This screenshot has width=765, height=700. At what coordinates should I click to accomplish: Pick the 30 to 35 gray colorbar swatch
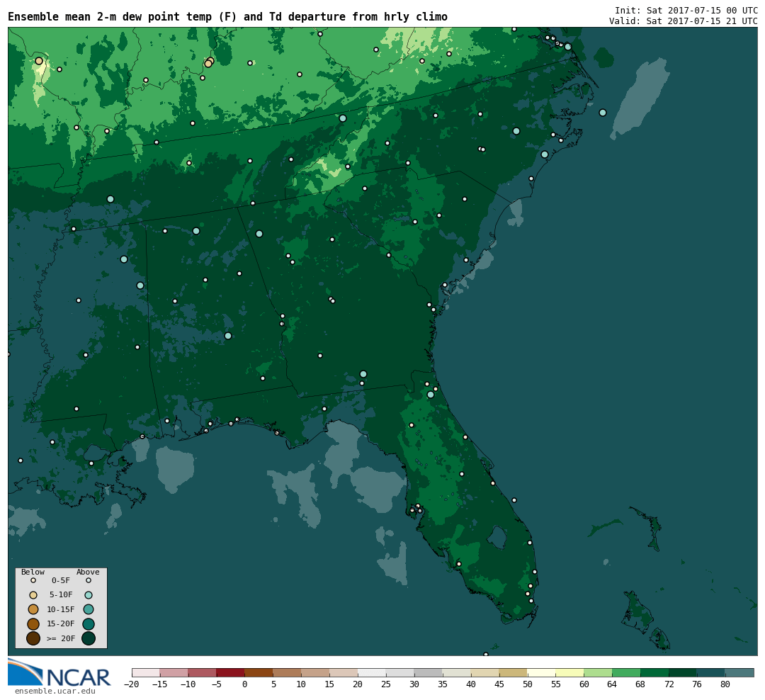point(429,672)
